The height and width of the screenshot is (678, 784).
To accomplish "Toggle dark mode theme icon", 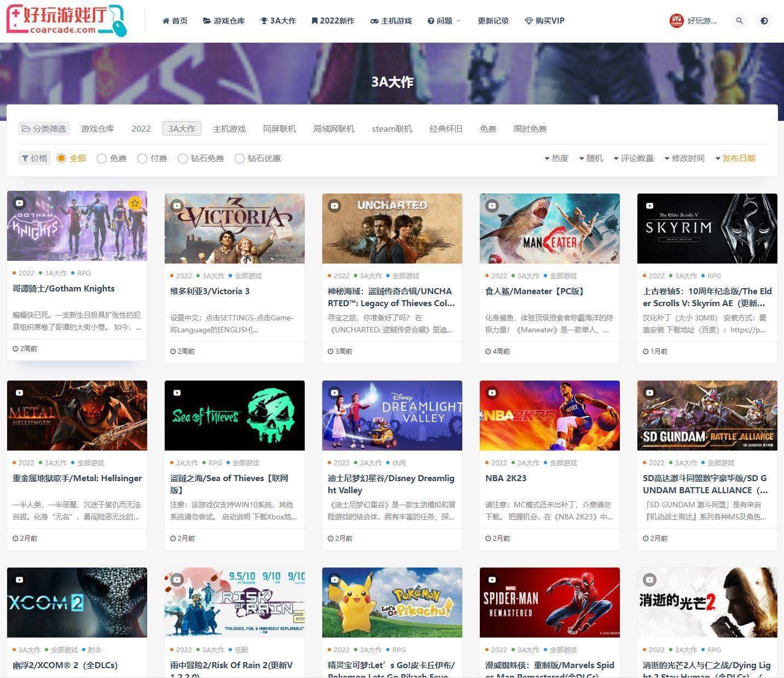I will pyautogui.click(x=764, y=21).
